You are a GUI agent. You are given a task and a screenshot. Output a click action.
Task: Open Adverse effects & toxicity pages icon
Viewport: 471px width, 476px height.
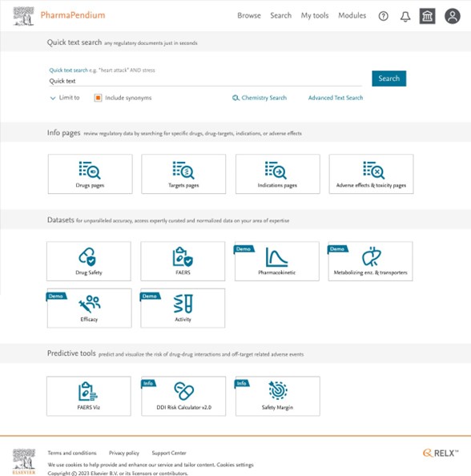(374, 171)
